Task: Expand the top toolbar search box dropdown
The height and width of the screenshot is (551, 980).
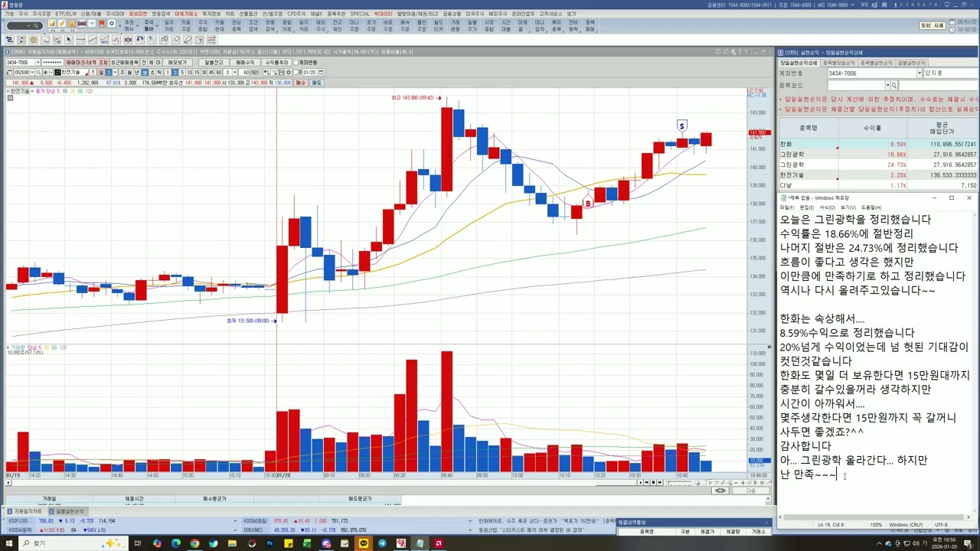Action: click(x=29, y=25)
